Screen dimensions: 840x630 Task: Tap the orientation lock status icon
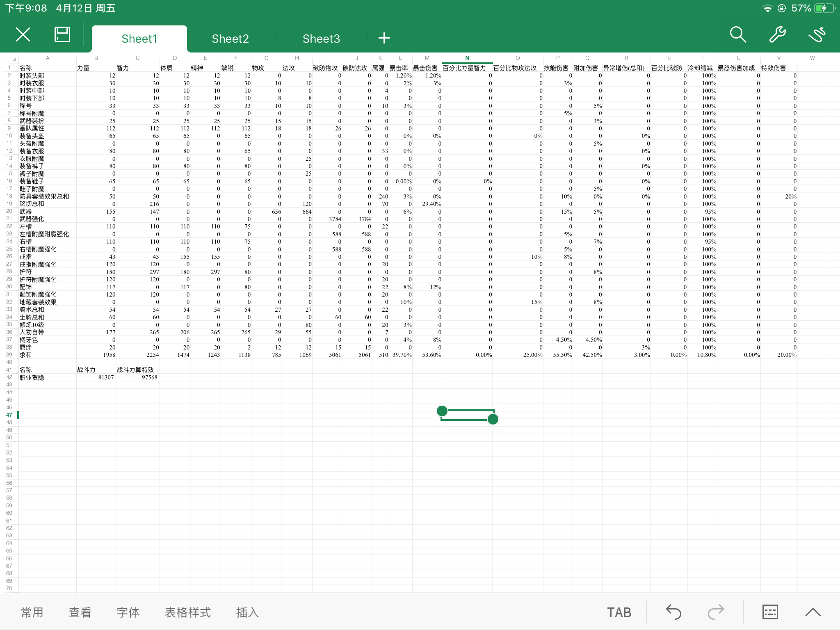[782, 8]
